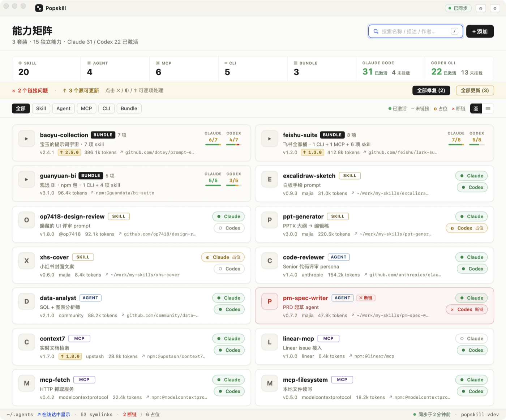Click the data-analyst D avatar icon
506x420 pixels.
[x=26, y=301]
